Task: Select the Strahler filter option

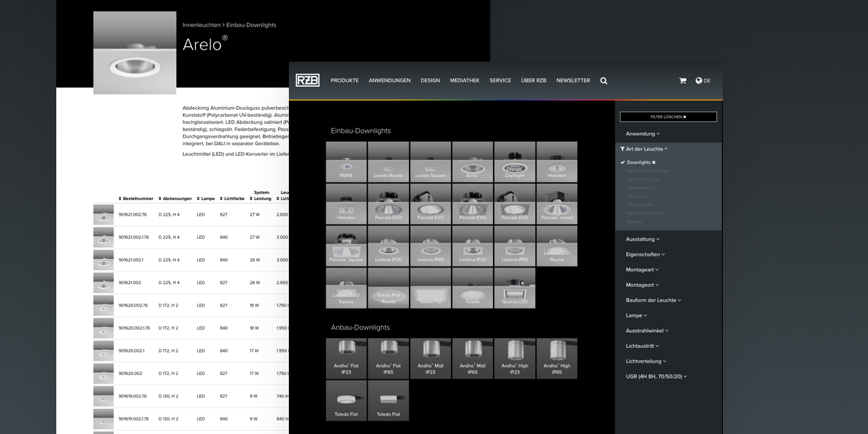Action: click(635, 222)
